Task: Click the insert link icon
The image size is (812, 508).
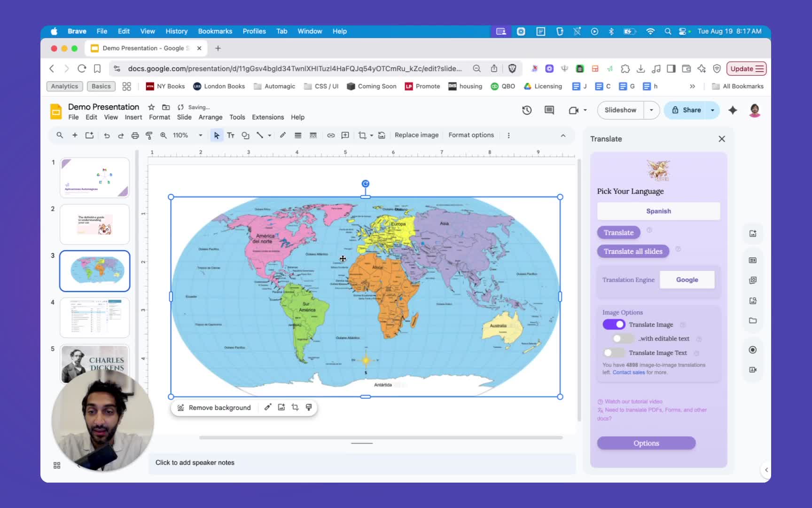Action: pyautogui.click(x=331, y=135)
